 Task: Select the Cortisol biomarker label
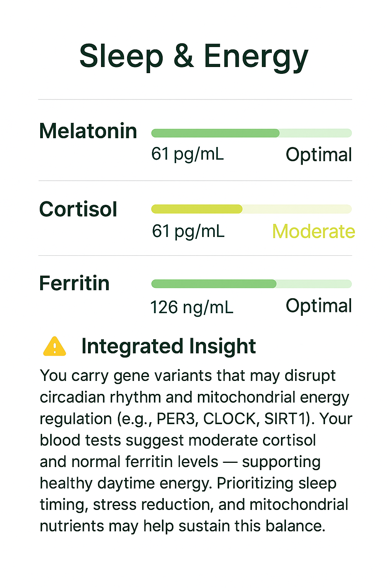78,209
